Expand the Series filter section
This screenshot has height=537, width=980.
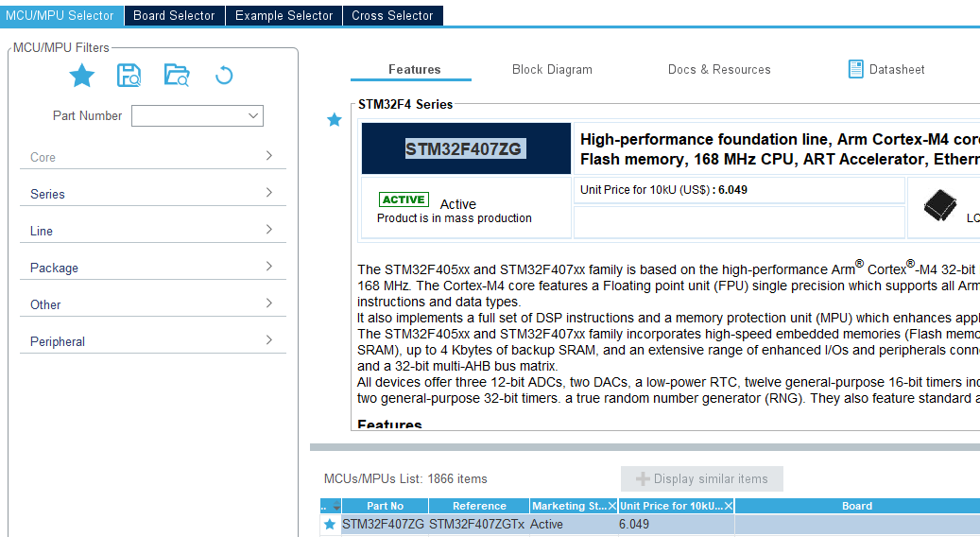(x=153, y=194)
